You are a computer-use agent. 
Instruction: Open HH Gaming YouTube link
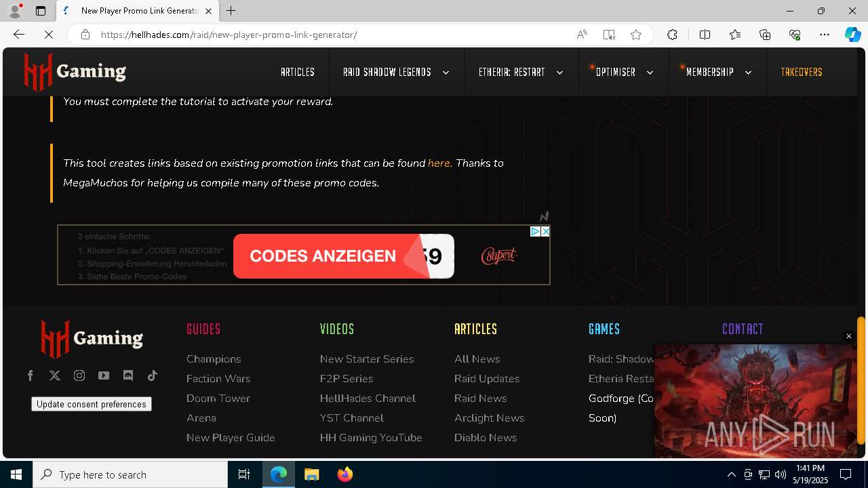371,438
